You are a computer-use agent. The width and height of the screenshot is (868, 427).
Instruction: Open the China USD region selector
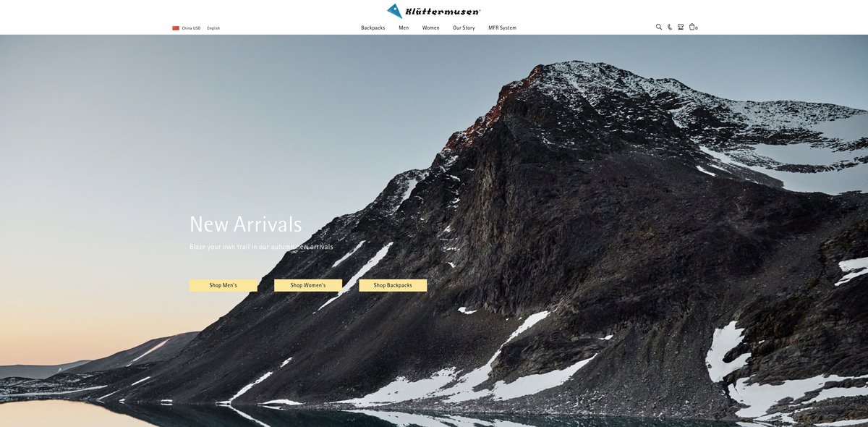click(x=191, y=28)
